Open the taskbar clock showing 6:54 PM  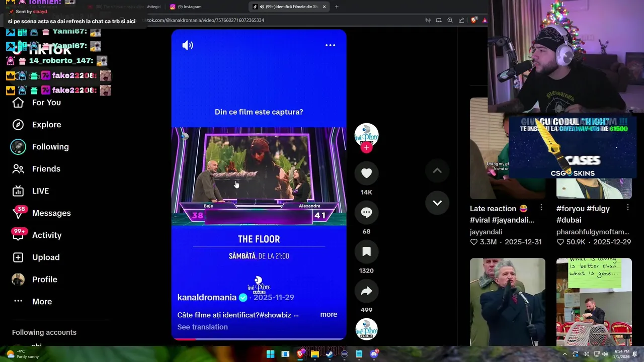622,354
